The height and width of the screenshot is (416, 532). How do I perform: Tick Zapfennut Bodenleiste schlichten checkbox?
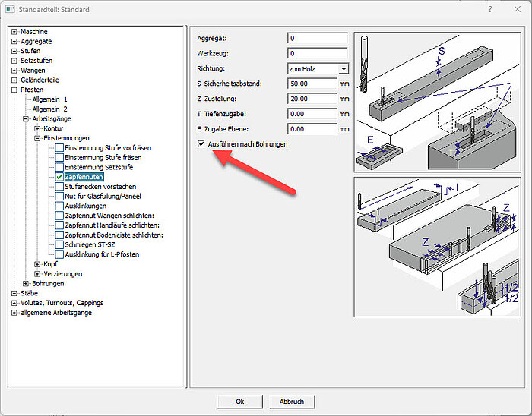59,235
